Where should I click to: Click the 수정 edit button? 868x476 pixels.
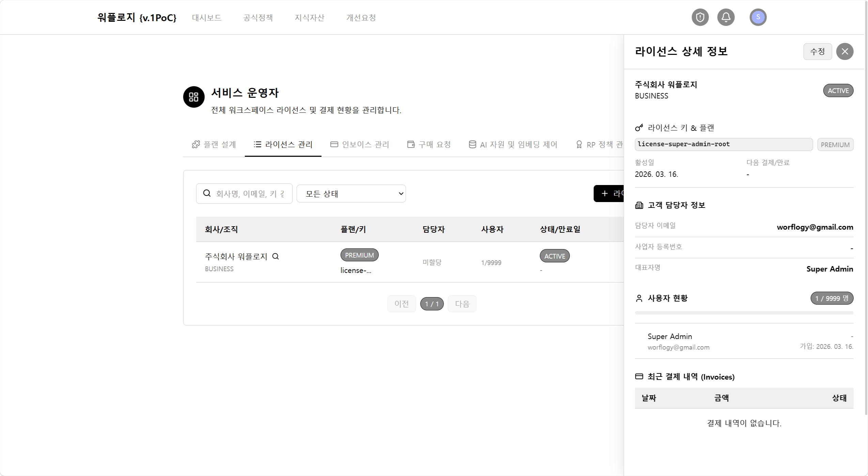[x=818, y=51]
